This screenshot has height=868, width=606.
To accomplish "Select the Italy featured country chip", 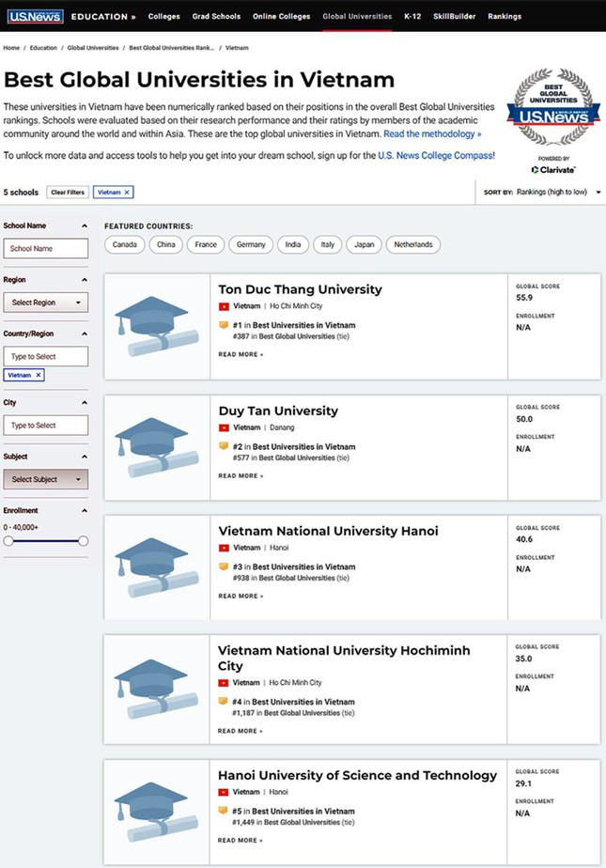I will click(x=327, y=244).
